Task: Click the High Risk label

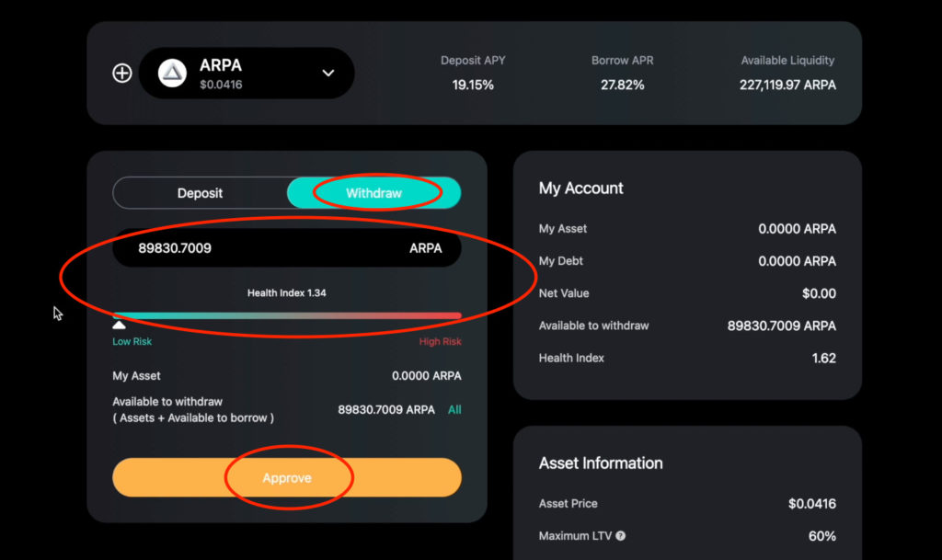Action: pos(441,341)
